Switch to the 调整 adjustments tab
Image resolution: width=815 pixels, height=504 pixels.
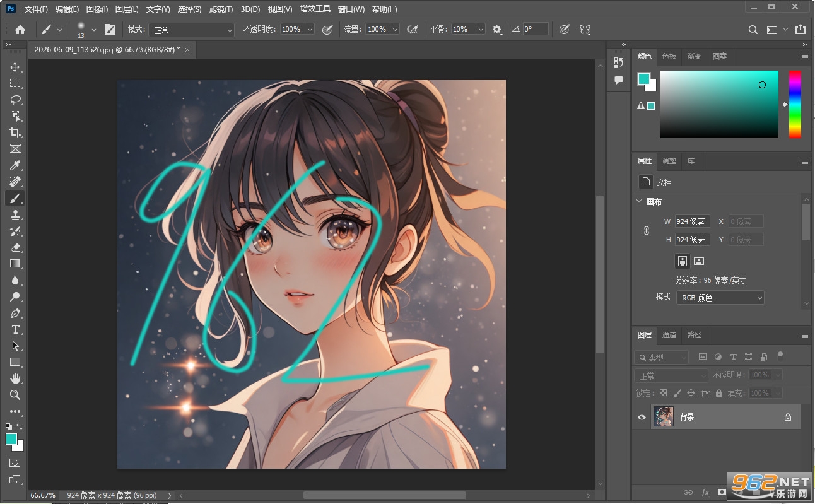pyautogui.click(x=669, y=161)
